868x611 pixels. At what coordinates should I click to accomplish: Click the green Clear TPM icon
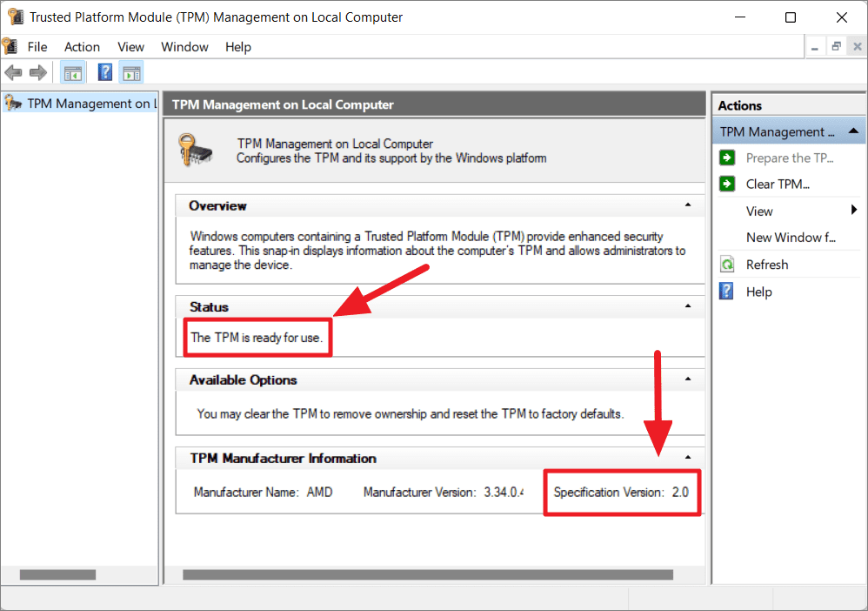[x=726, y=184]
